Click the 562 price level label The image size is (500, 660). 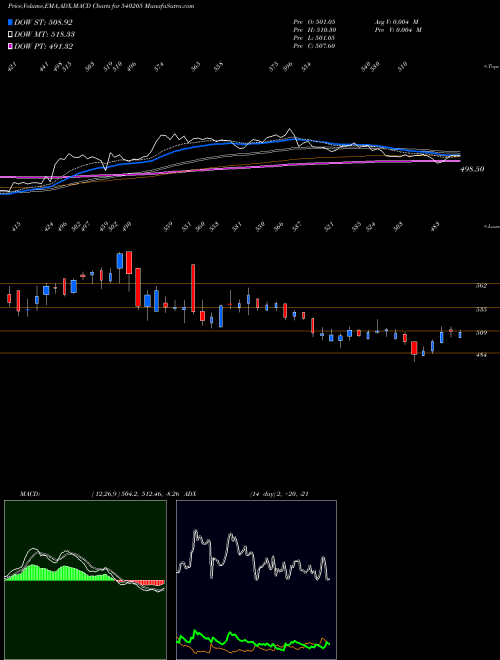[481, 286]
